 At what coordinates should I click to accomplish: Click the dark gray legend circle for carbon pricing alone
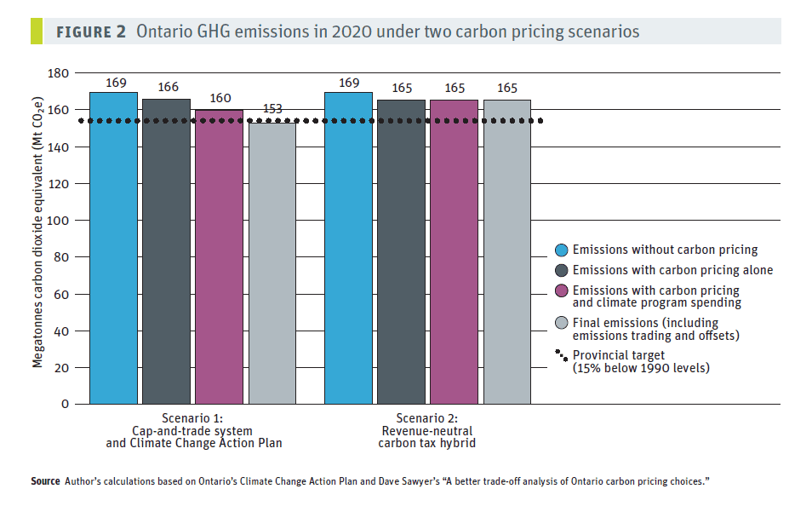click(562, 271)
